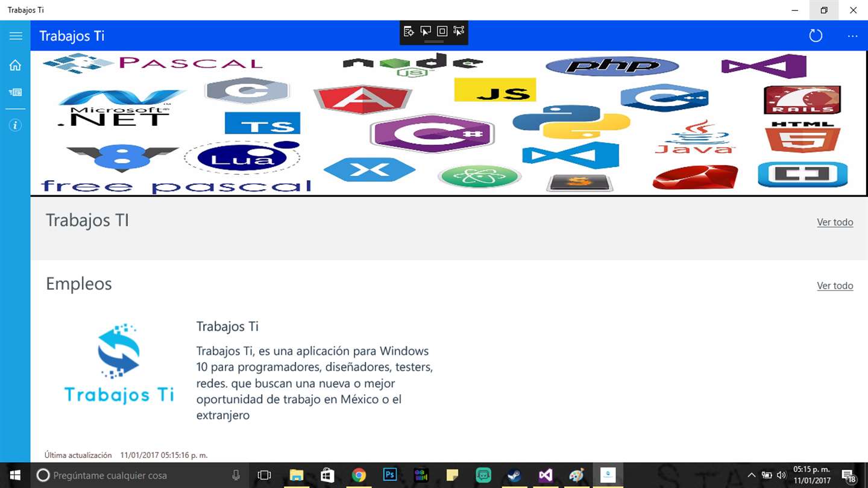
Task: Open the info (about) sidebar icon
Action: click(15, 125)
